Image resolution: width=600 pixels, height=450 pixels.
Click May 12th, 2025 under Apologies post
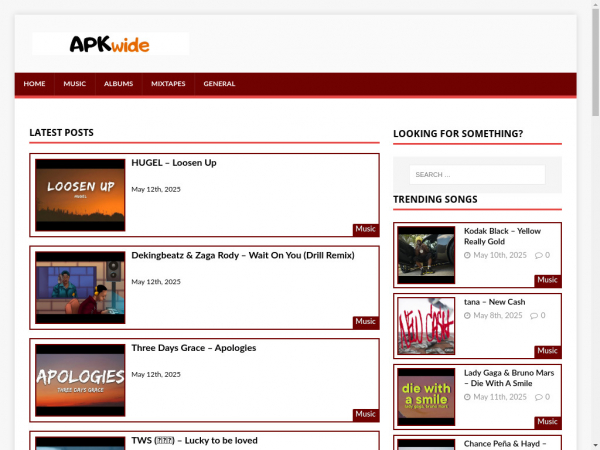point(156,375)
